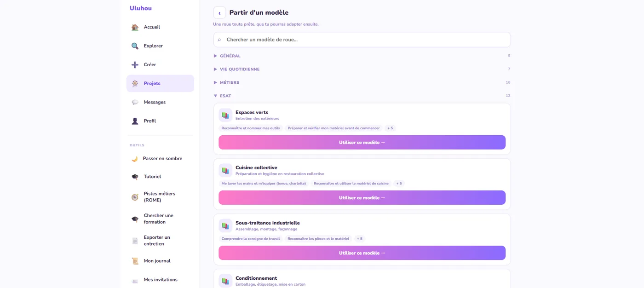Click the Profil person icon
This screenshot has width=644, height=288.
coord(135,121)
